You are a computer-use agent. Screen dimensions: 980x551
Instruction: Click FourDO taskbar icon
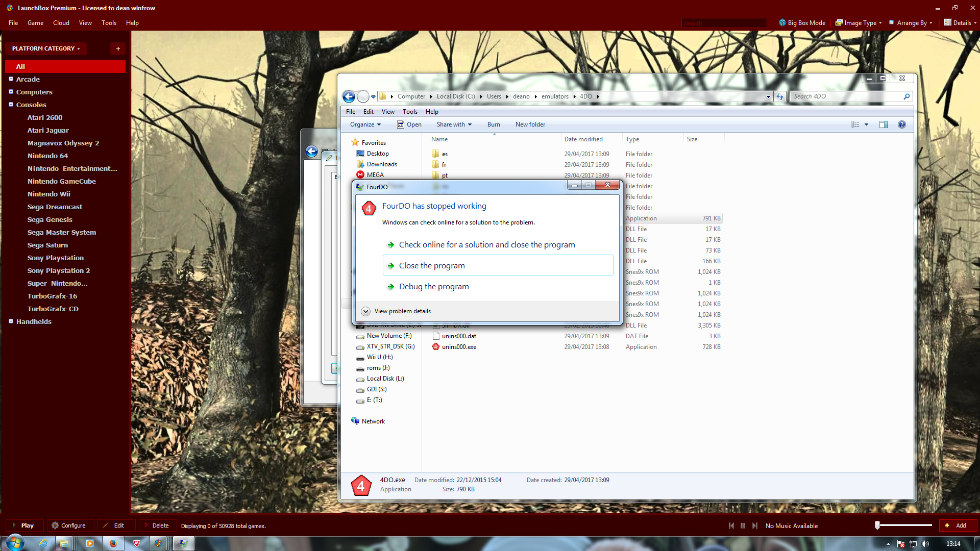point(183,543)
